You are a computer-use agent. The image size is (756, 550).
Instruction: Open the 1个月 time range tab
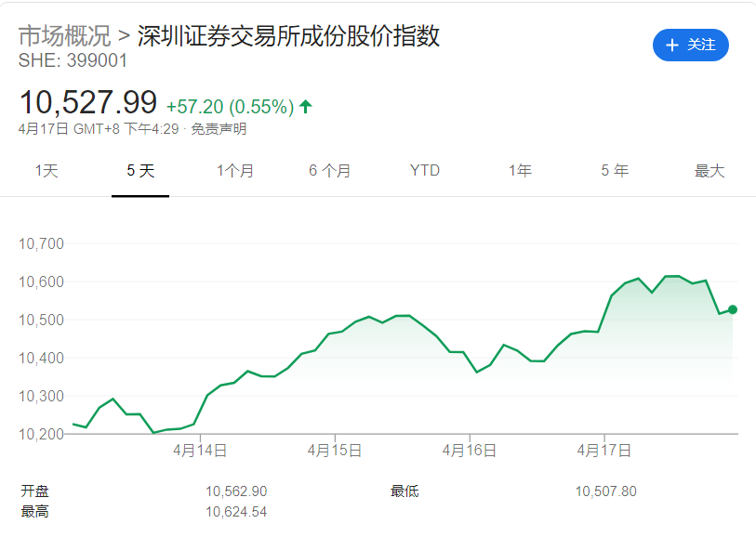pyautogui.click(x=235, y=171)
